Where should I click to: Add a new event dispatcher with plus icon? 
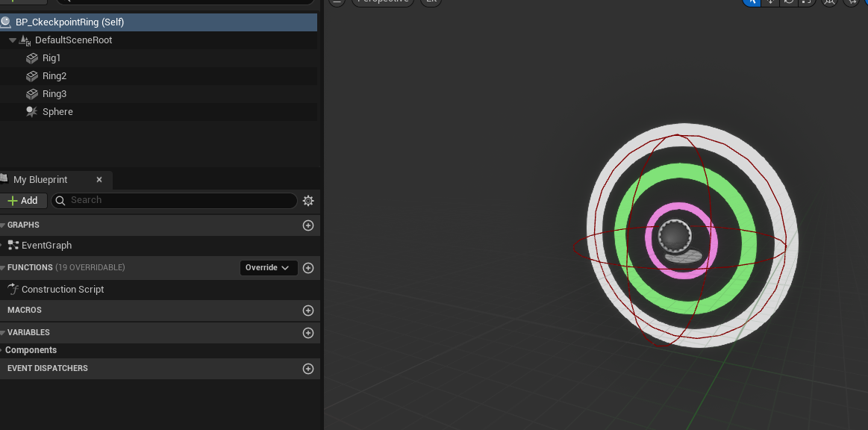click(x=308, y=369)
